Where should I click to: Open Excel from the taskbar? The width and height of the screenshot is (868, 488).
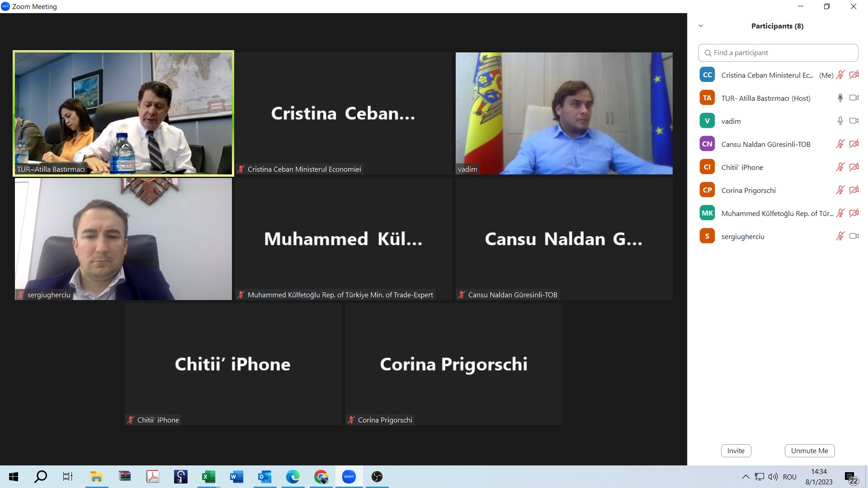208,477
